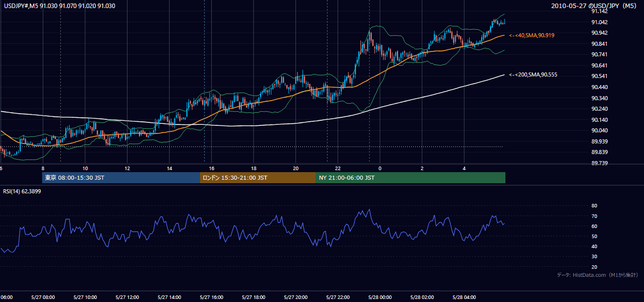
Task: Click hour label 8 under price chart
Action: (x=43, y=168)
